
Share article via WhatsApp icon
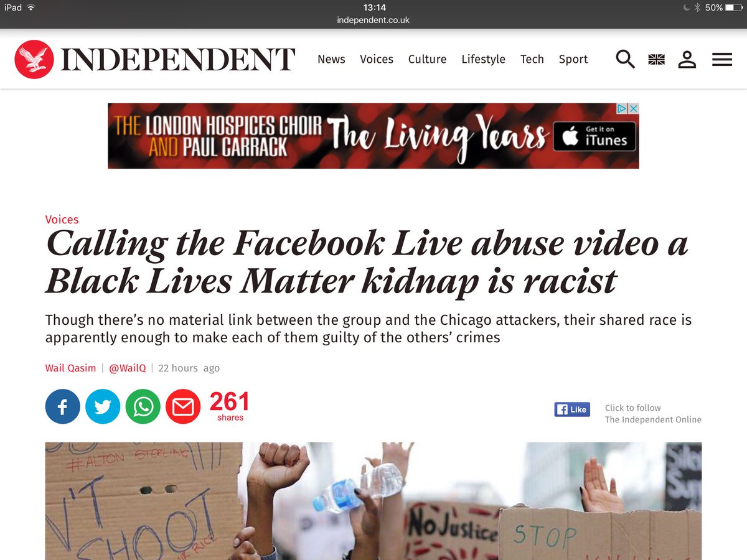click(143, 407)
